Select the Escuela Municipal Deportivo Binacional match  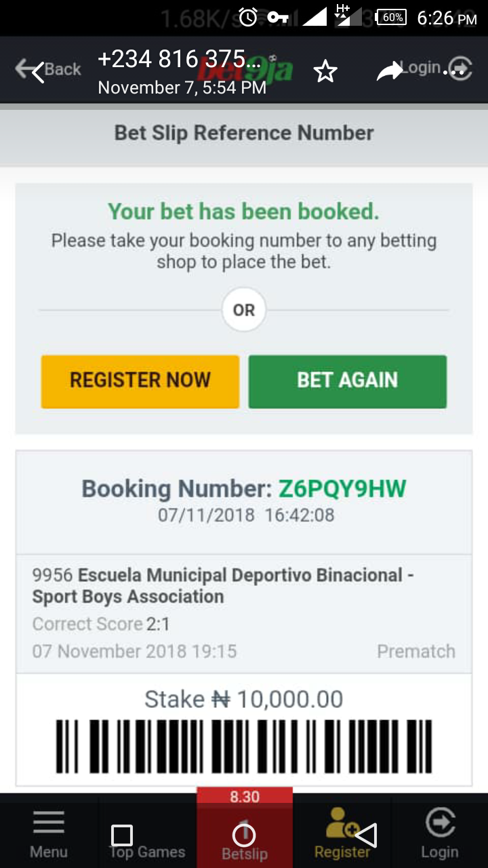tap(223, 586)
